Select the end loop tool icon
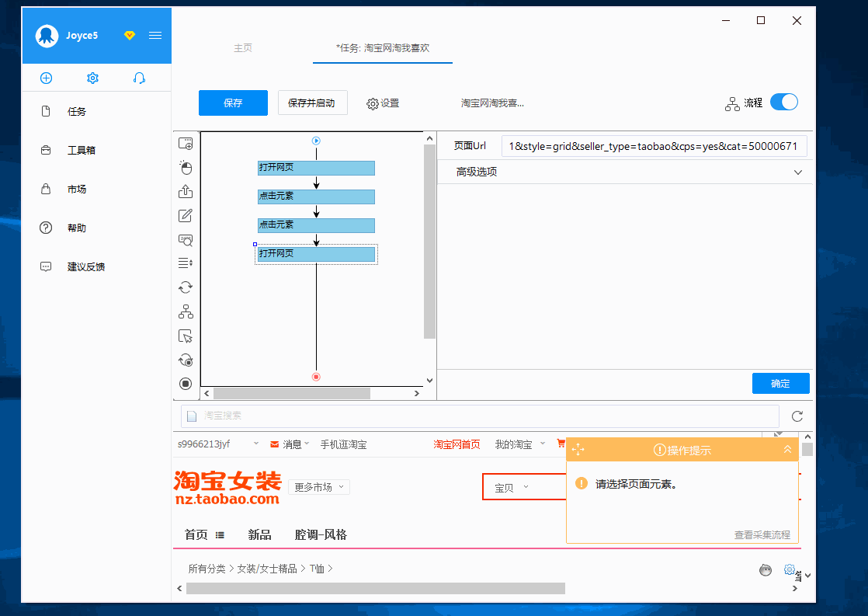The height and width of the screenshot is (616, 868). click(x=186, y=360)
